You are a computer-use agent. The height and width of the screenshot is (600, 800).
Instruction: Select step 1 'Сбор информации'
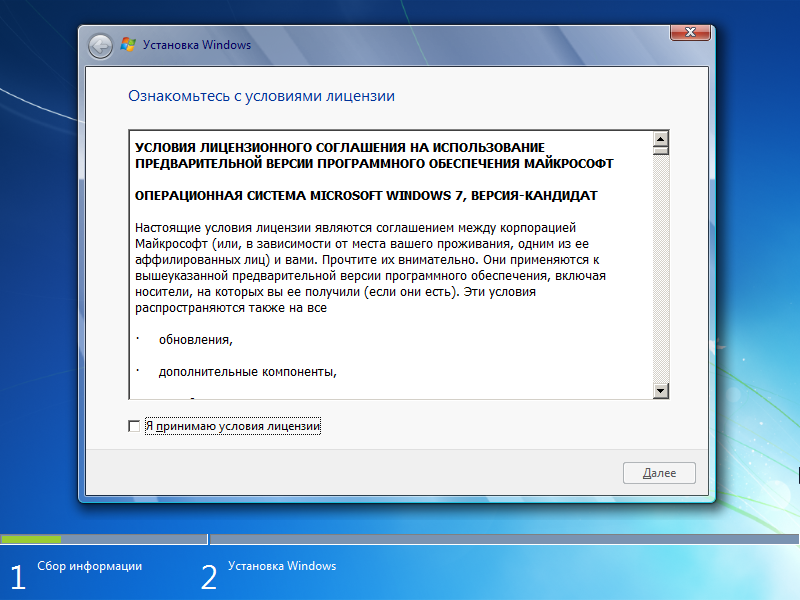(90, 566)
